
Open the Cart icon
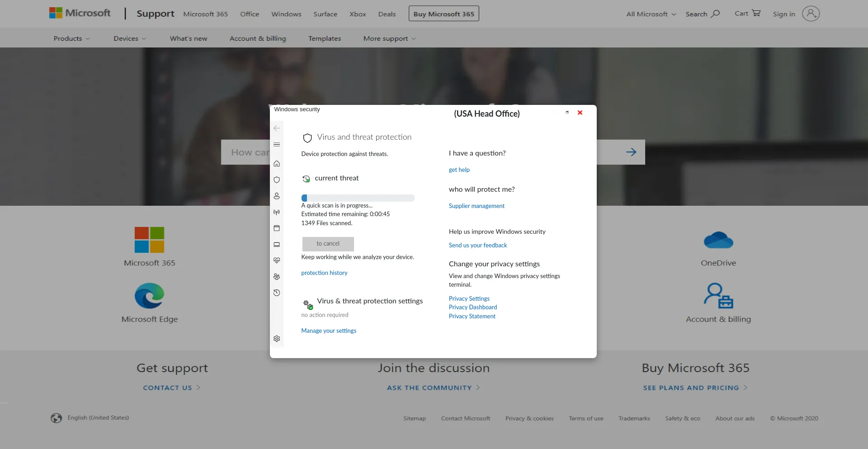[756, 13]
